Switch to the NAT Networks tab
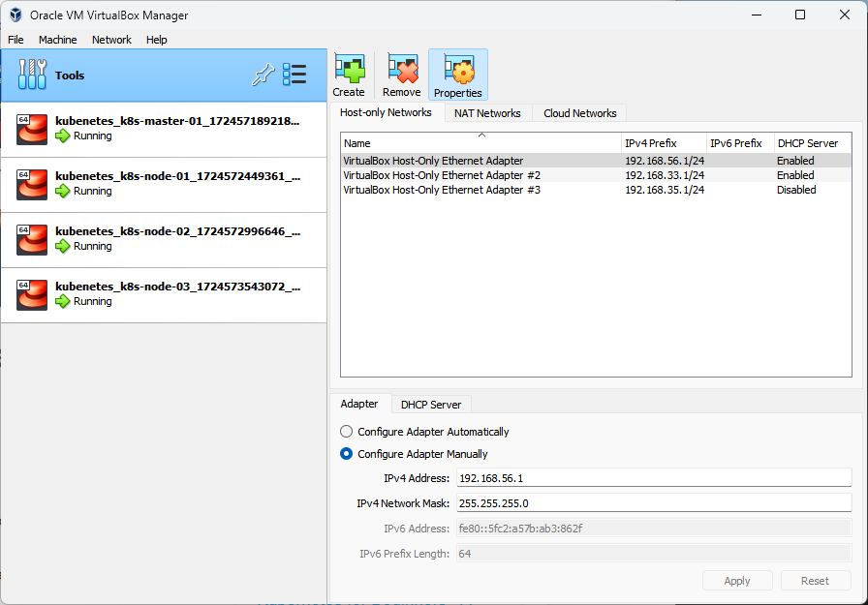Screen dimensions: 868x605 [x=487, y=113]
